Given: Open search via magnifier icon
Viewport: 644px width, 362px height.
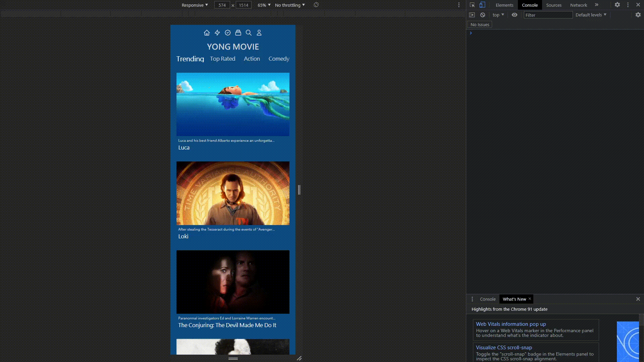Looking at the screenshot, I should pyautogui.click(x=249, y=33).
